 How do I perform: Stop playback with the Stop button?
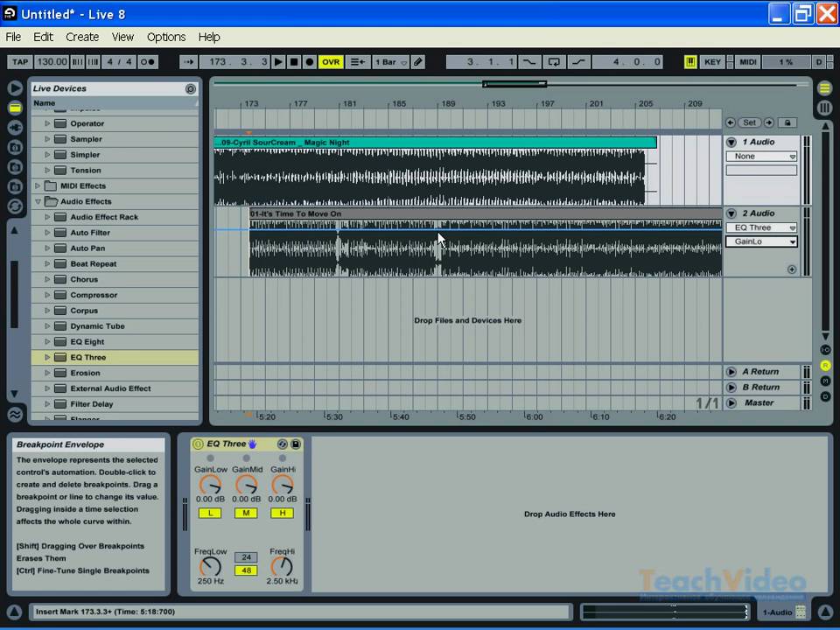click(294, 62)
